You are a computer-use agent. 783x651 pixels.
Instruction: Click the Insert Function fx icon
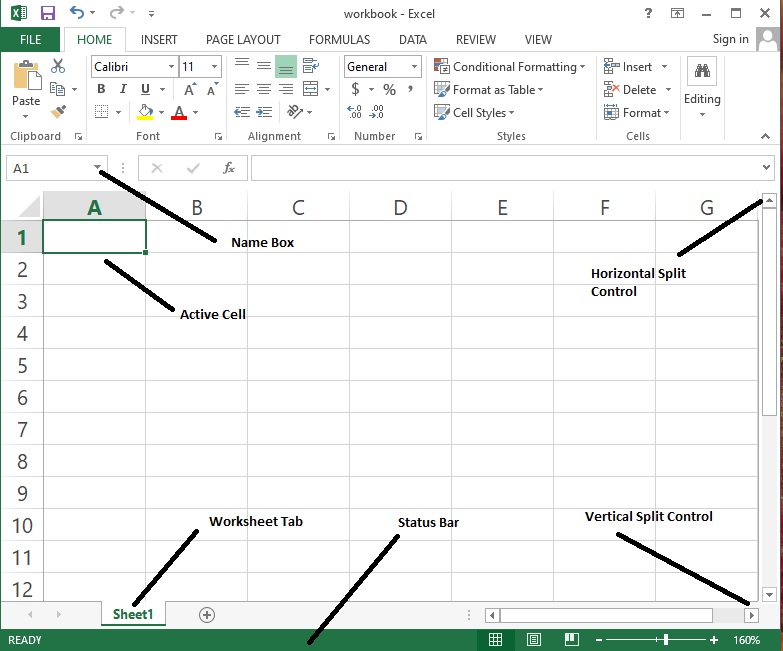tap(229, 168)
